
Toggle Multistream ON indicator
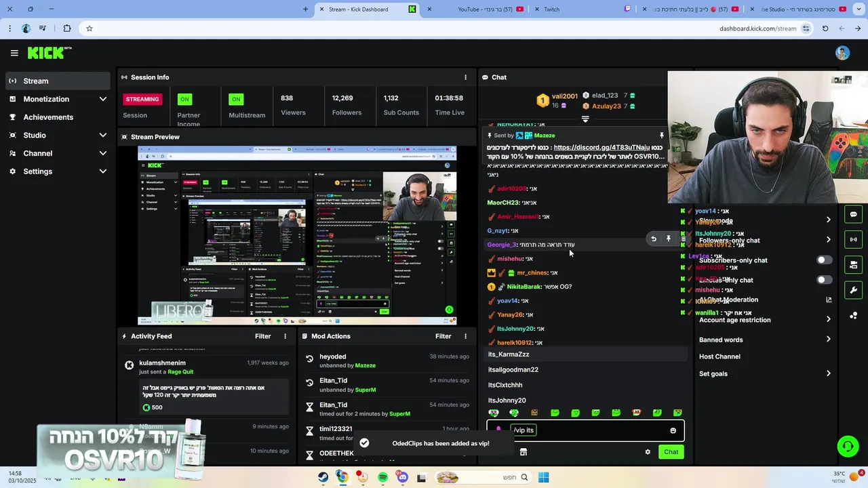tap(236, 99)
